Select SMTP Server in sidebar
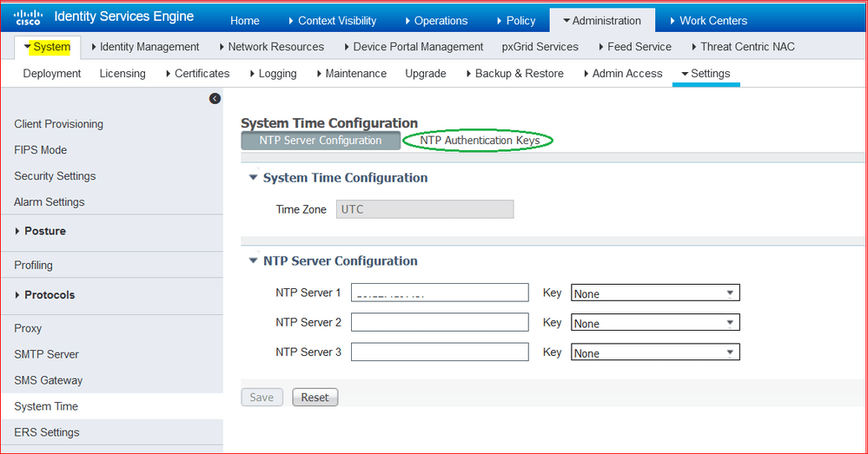 [47, 354]
